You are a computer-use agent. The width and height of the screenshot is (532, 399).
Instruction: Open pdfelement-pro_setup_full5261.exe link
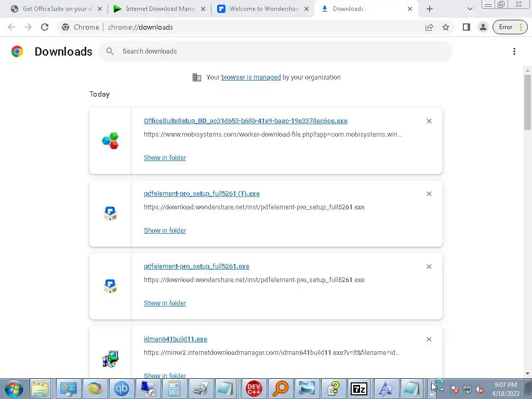196,267
